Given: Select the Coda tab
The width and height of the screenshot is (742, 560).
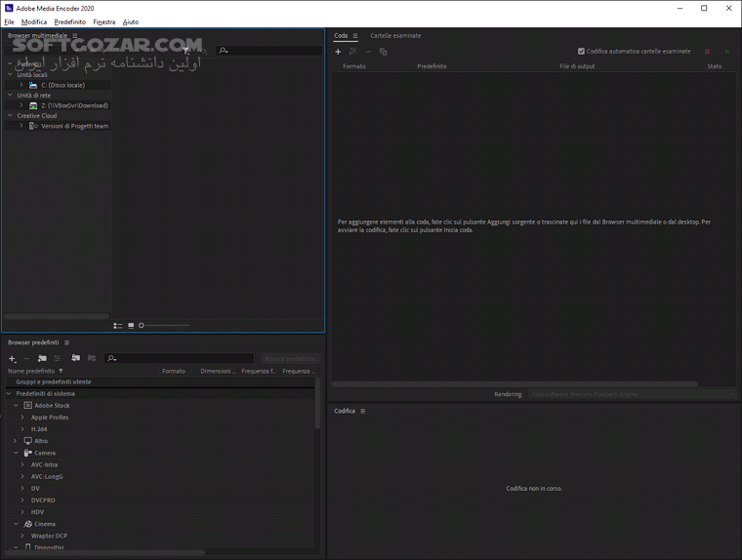Looking at the screenshot, I should [x=341, y=35].
